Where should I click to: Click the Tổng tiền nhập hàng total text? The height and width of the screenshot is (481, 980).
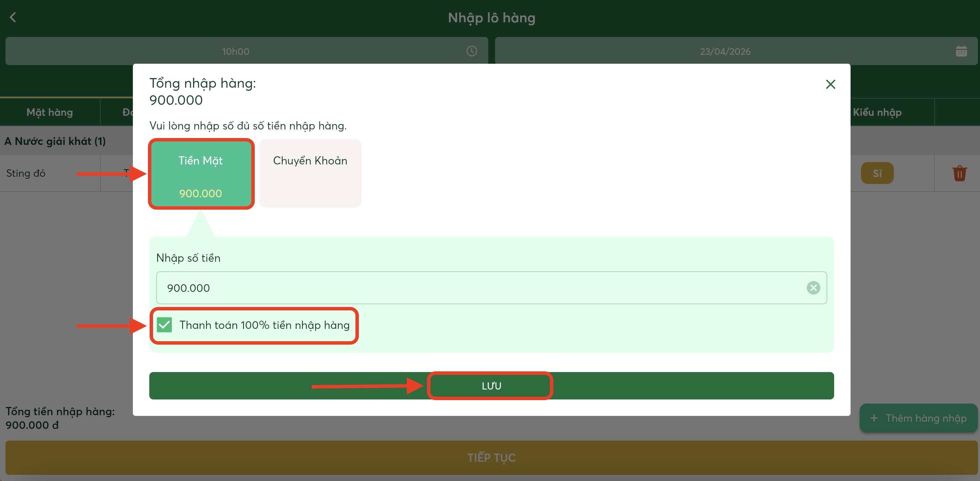tap(60, 418)
